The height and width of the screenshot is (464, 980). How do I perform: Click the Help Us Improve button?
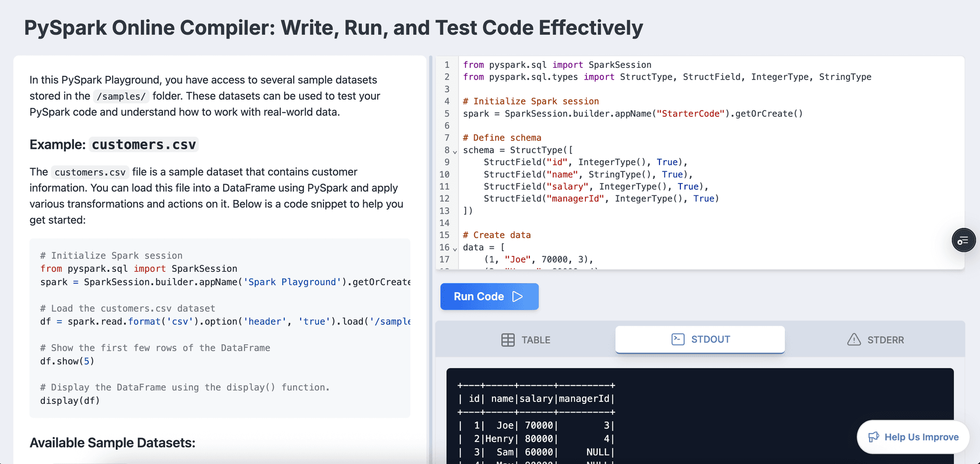tap(913, 437)
